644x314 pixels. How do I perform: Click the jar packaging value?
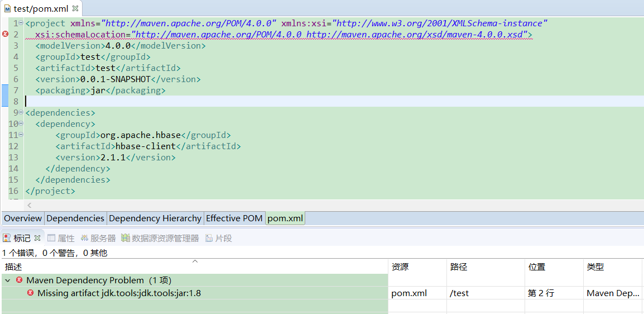pos(98,90)
